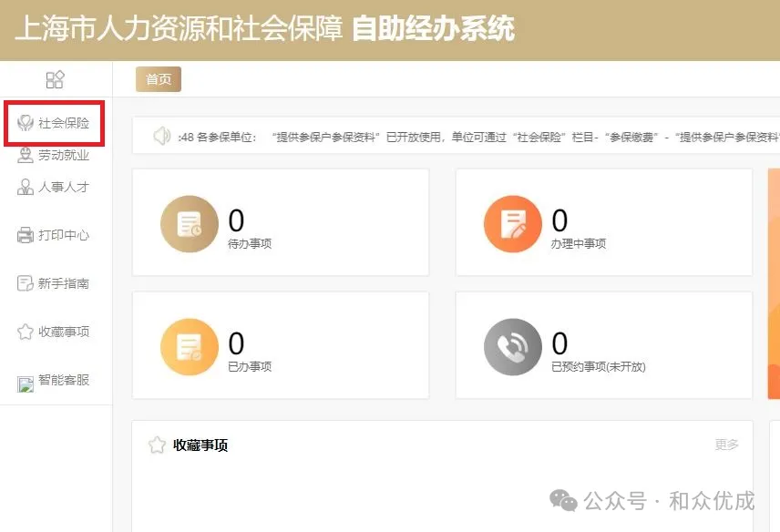Screen dimensions: 780x532
Task: Open the 新手指南 beginner guide
Action: coord(55,283)
